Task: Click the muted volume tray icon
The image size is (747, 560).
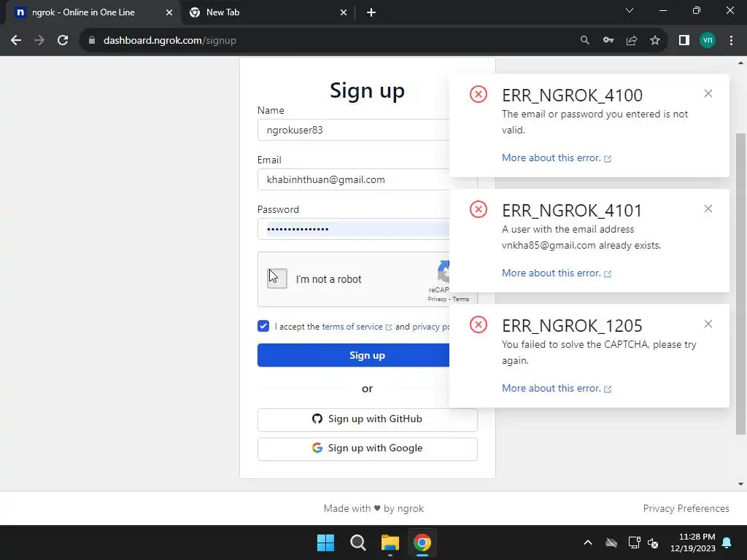Action: (653, 542)
